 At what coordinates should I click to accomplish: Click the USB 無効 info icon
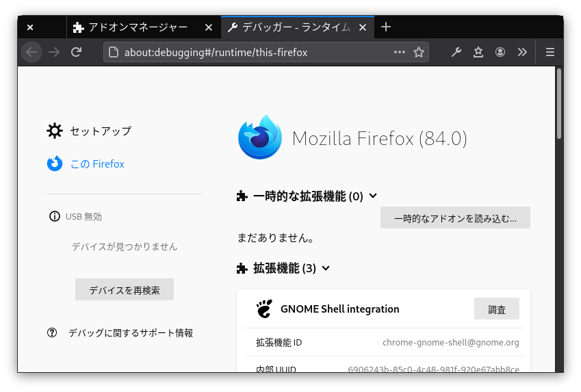pos(55,216)
